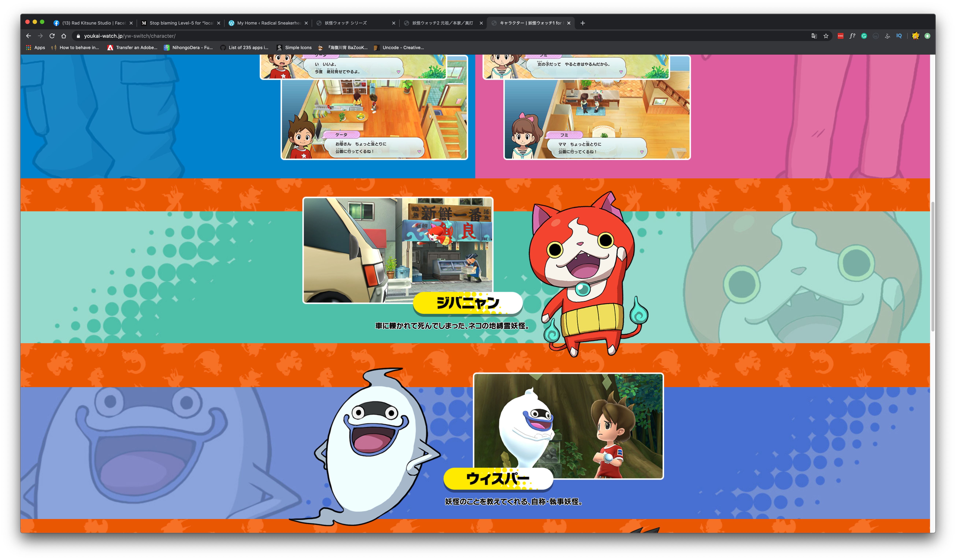Open the hiragana ふ extension
The width and height of the screenshot is (956, 560).
pyautogui.click(x=887, y=36)
